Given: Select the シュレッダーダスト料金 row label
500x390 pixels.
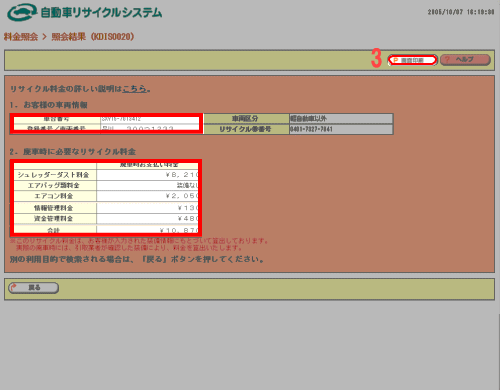Looking at the screenshot, I should [x=54, y=175].
